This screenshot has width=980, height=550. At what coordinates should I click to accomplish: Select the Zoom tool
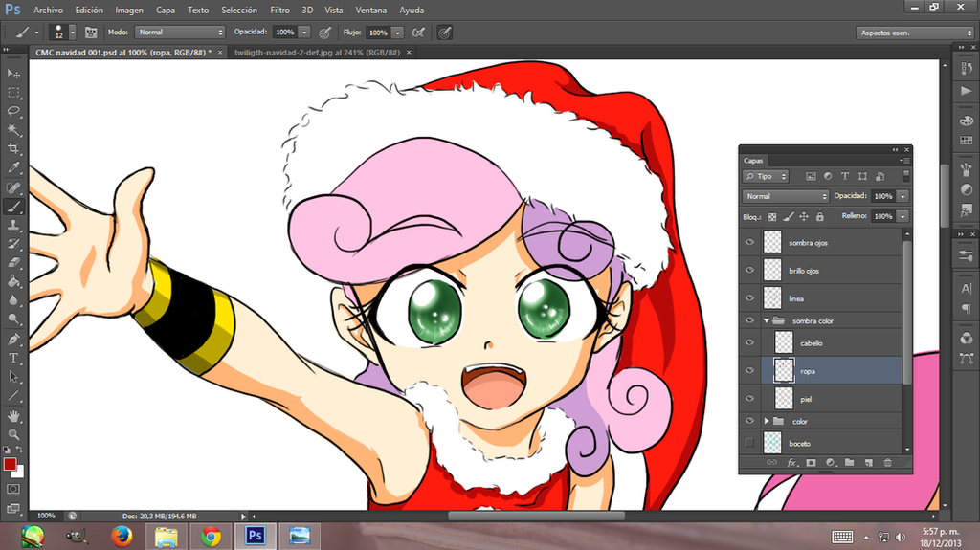click(13, 434)
